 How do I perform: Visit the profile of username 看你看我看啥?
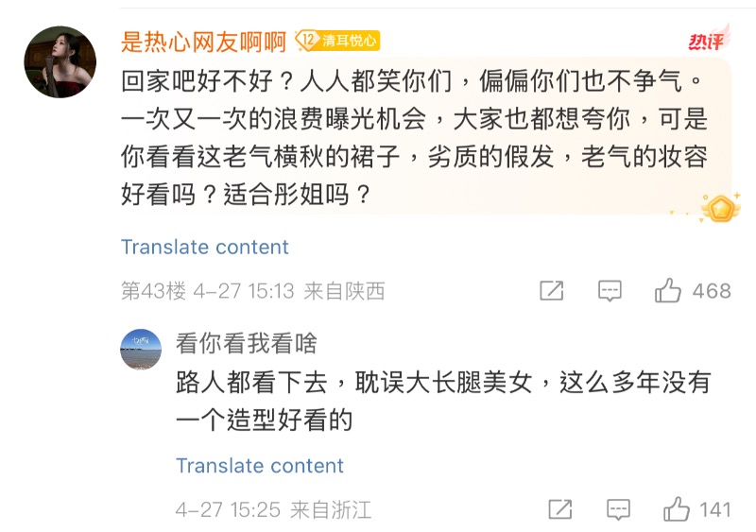coord(246,343)
